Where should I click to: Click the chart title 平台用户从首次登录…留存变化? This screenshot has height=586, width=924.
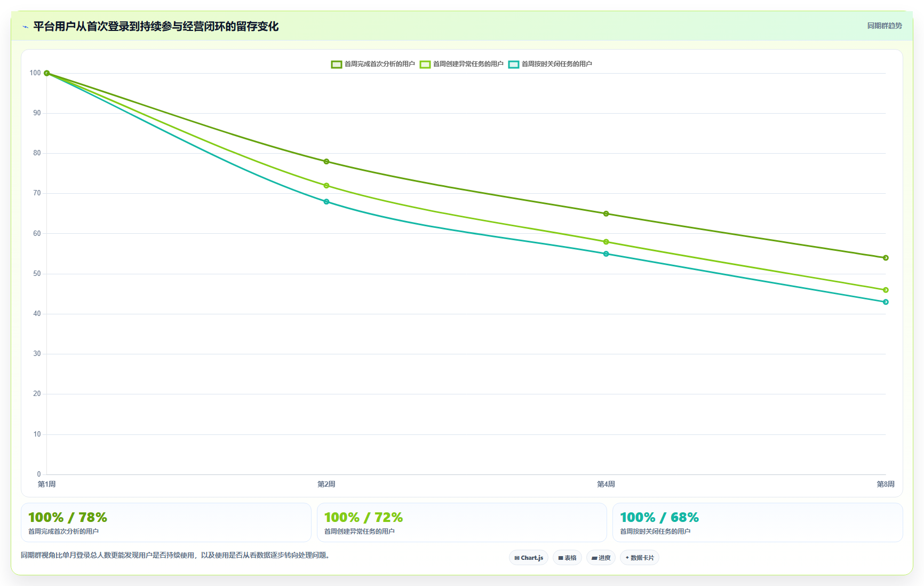pos(156,27)
